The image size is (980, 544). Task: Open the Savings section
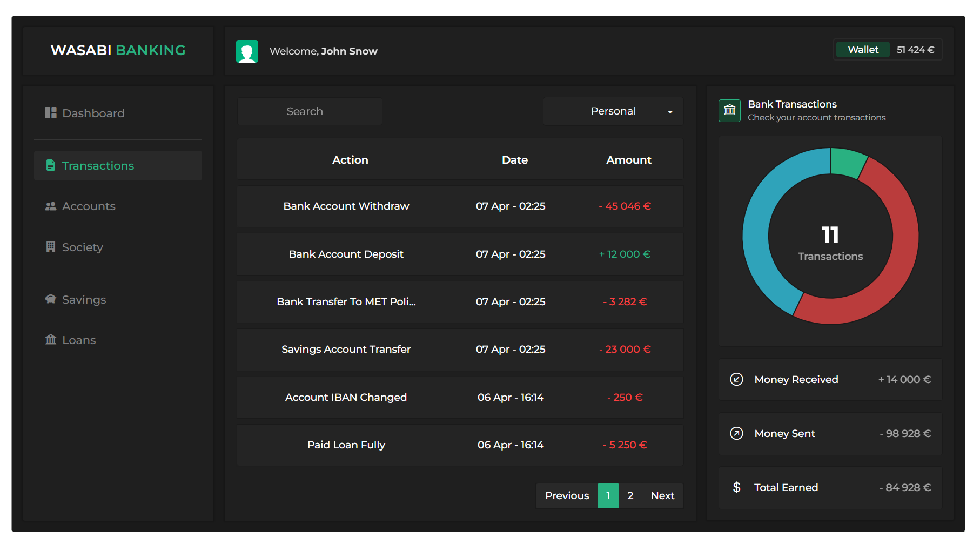pyautogui.click(x=84, y=299)
